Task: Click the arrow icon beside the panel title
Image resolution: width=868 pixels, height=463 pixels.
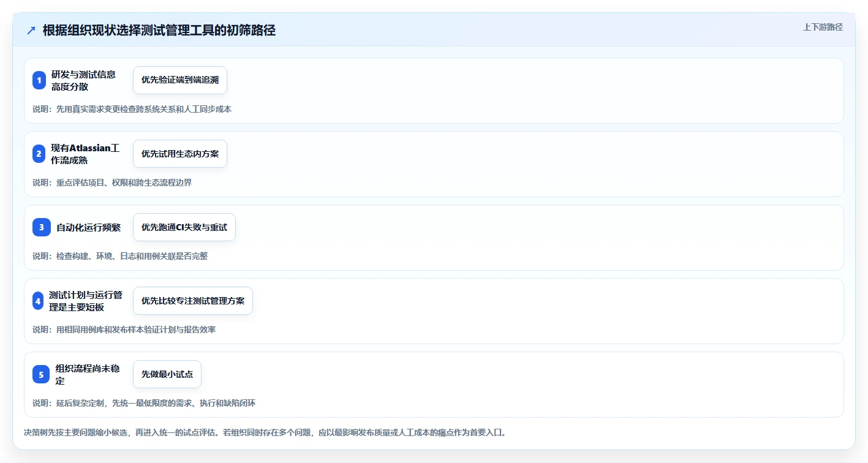Action: tap(31, 30)
